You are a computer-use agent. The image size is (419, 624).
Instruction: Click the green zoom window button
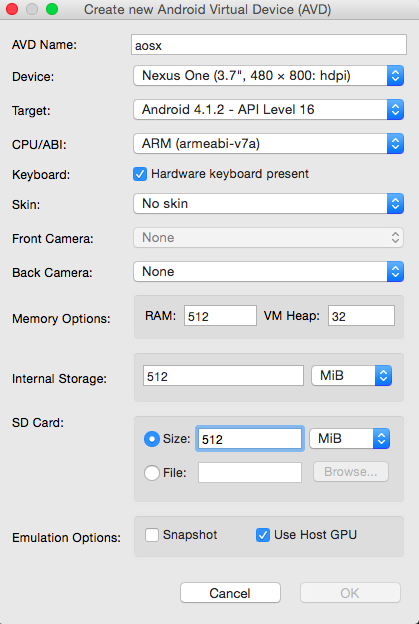[52, 9]
